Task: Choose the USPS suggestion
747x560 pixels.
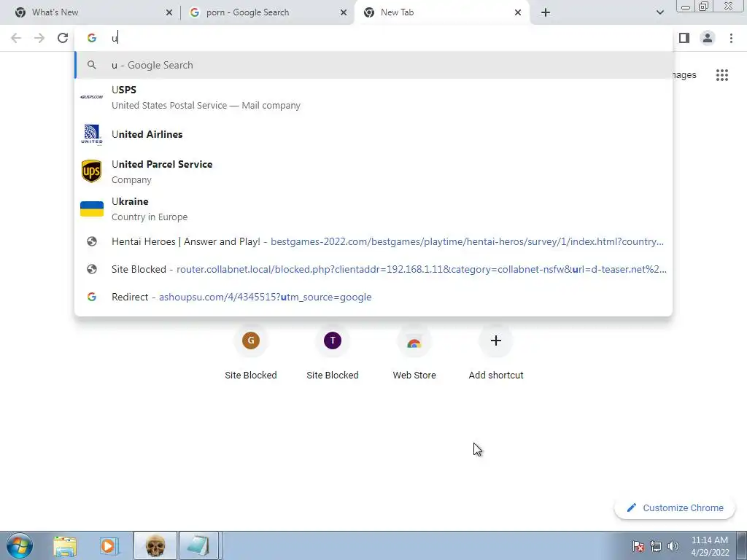Action: (x=373, y=97)
